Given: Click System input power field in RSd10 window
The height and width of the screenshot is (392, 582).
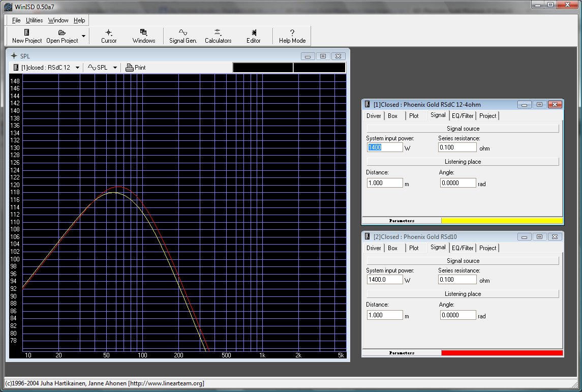Looking at the screenshot, I should coord(385,280).
